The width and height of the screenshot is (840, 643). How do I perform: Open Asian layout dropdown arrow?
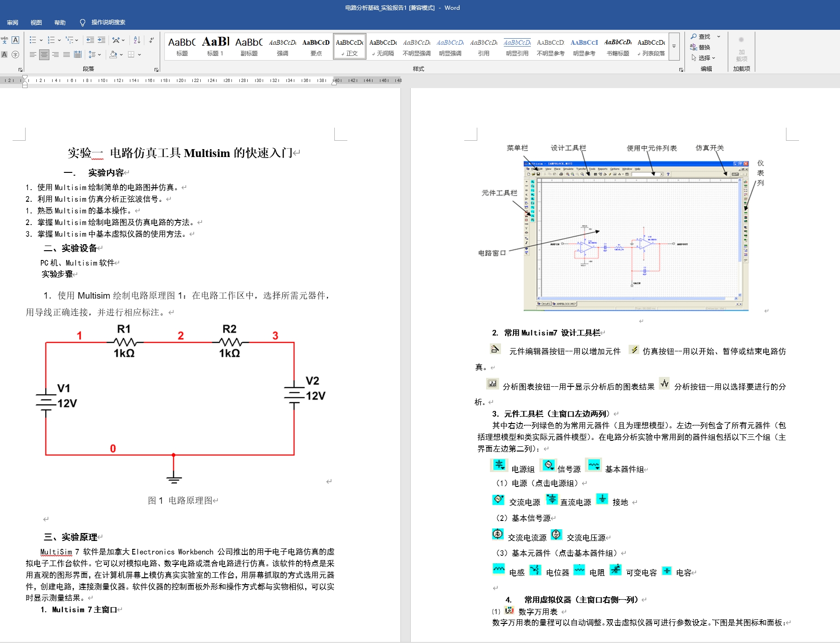pyautogui.click(x=123, y=40)
